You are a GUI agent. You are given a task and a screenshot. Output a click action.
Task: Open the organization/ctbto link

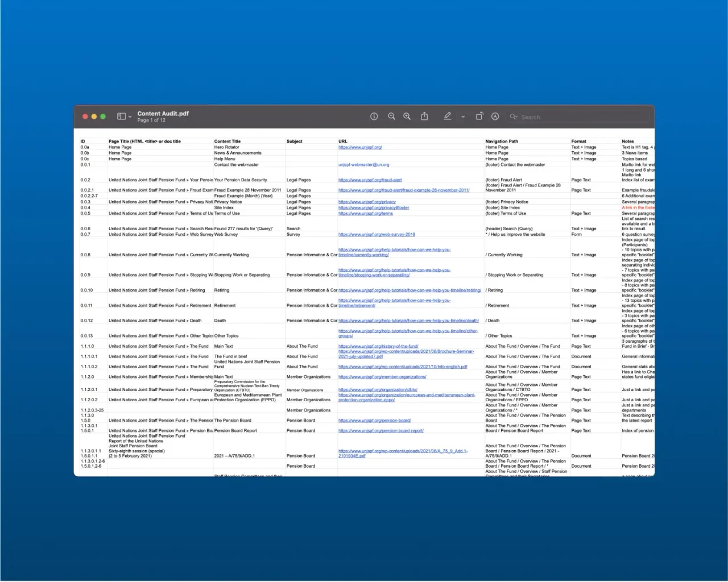(378, 390)
